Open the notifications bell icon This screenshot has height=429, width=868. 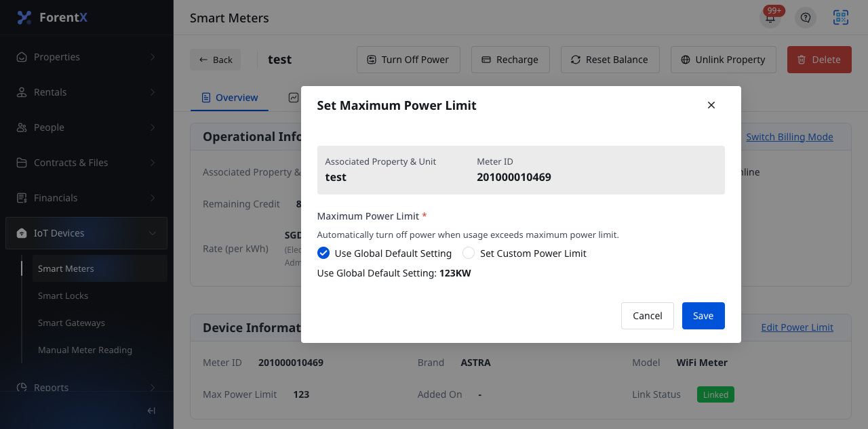[770, 18]
